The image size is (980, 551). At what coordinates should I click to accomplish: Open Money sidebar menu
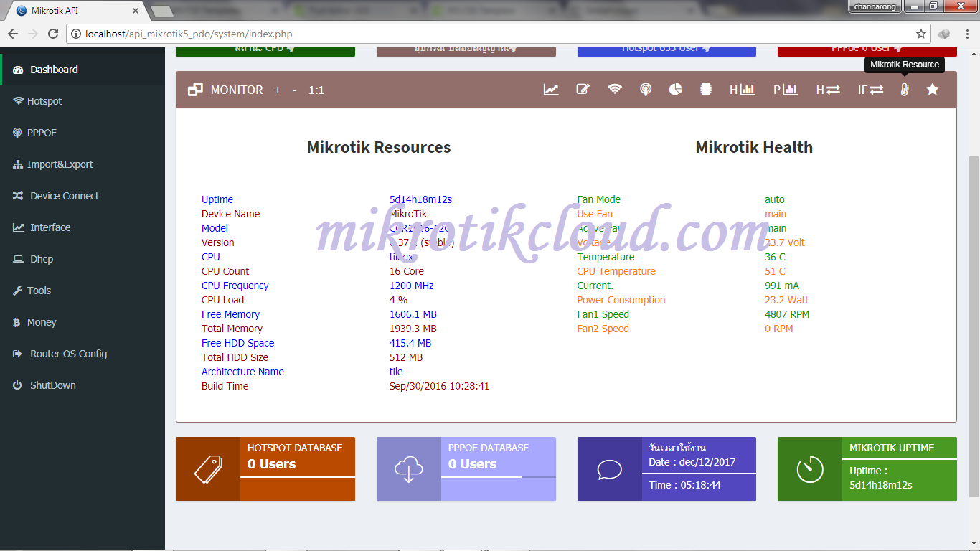coord(83,322)
